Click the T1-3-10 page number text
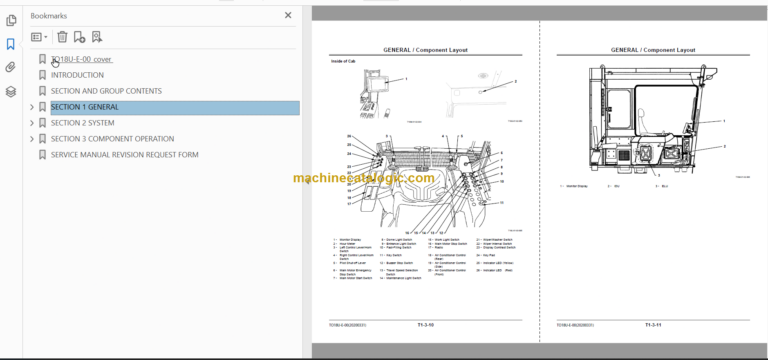Viewport: 768px width, 360px height. coord(426,325)
